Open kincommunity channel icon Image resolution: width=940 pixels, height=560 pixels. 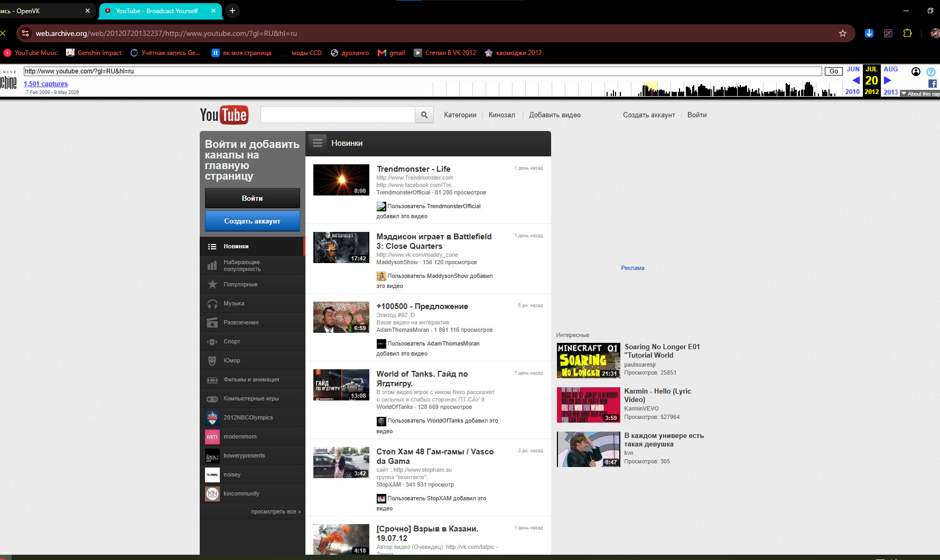tap(212, 494)
